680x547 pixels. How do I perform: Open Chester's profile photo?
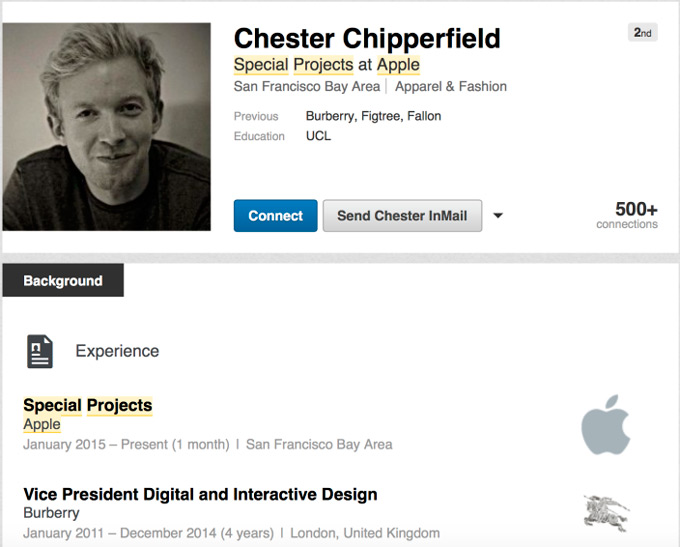(x=107, y=127)
